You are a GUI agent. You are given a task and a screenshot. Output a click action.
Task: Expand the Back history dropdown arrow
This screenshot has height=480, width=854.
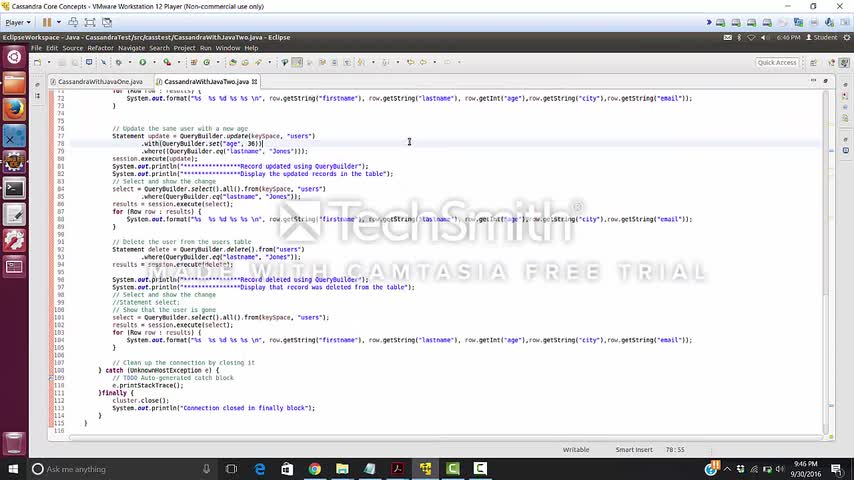(x=435, y=63)
